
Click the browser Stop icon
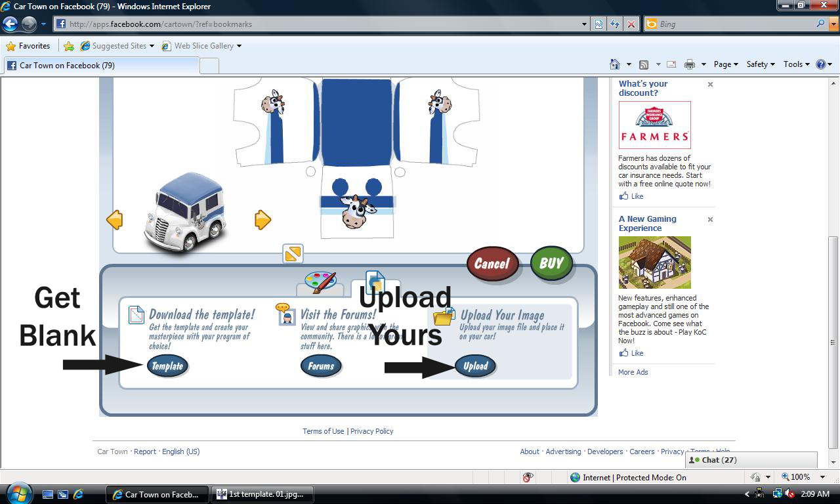631,24
